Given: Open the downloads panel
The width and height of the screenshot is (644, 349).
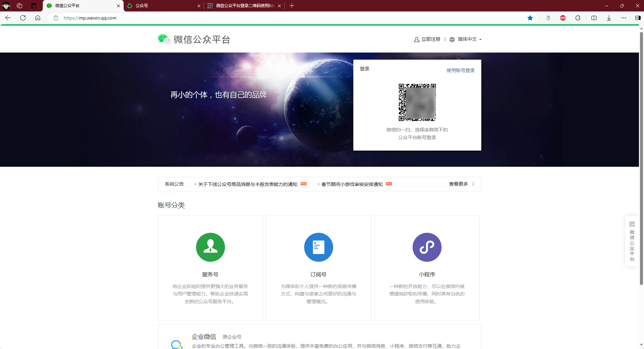Looking at the screenshot, I should pyautogui.click(x=609, y=18).
